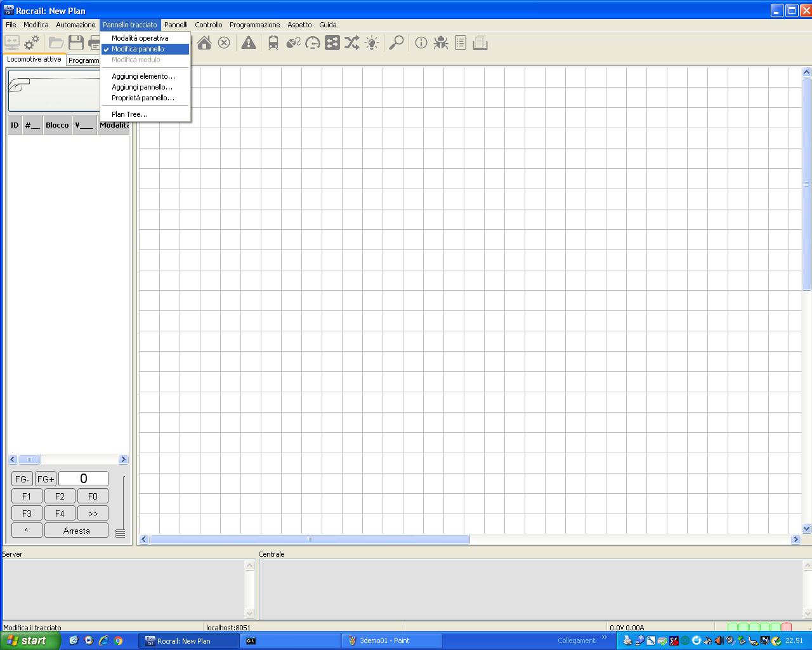The image size is (812, 650).
Task: Open the Guida menu
Action: pyautogui.click(x=328, y=25)
